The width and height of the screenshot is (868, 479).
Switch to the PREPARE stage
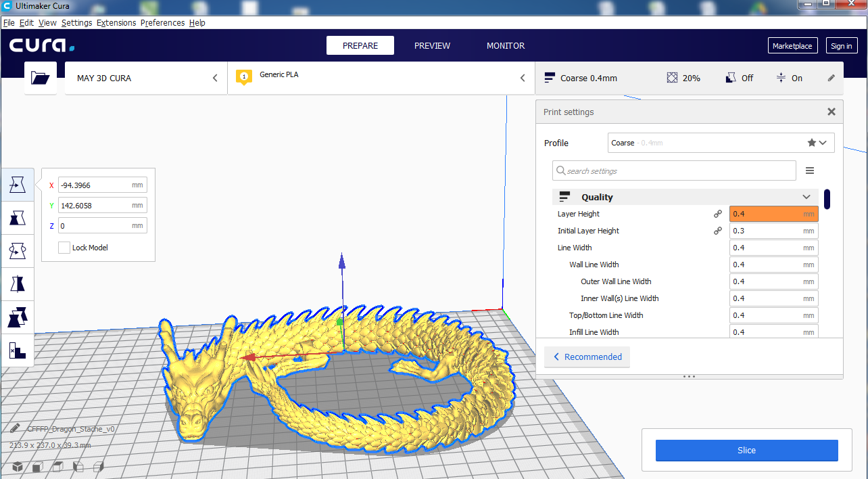tap(360, 45)
